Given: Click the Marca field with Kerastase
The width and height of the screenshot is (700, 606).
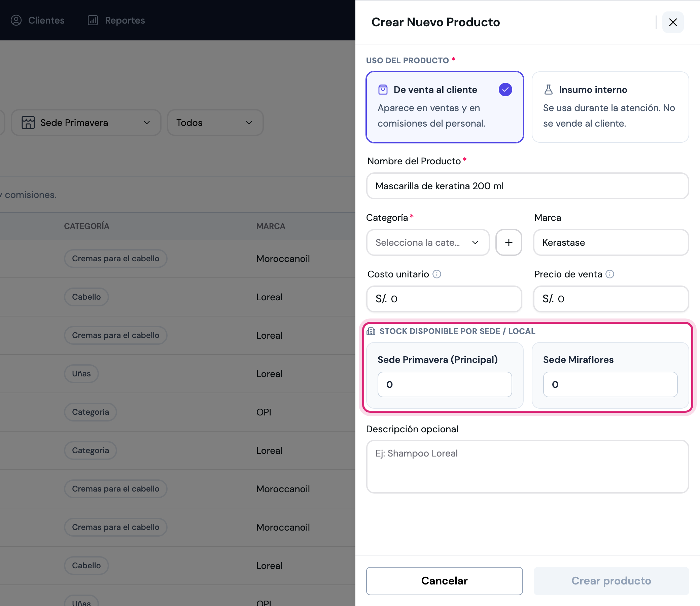Looking at the screenshot, I should point(611,242).
